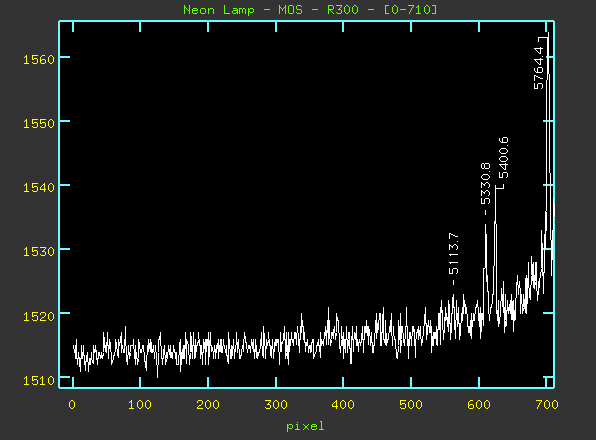Click the pixel x-axis label

pyautogui.click(x=305, y=426)
